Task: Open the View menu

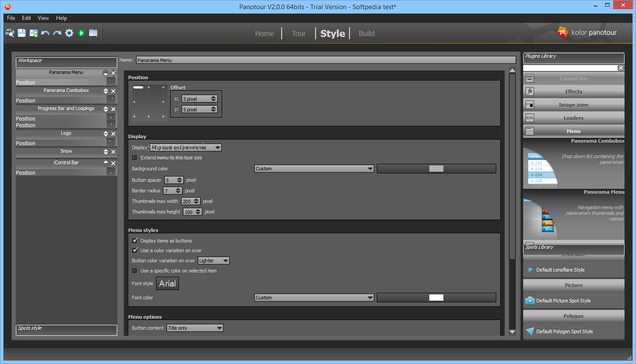Action: click(43, 18)
